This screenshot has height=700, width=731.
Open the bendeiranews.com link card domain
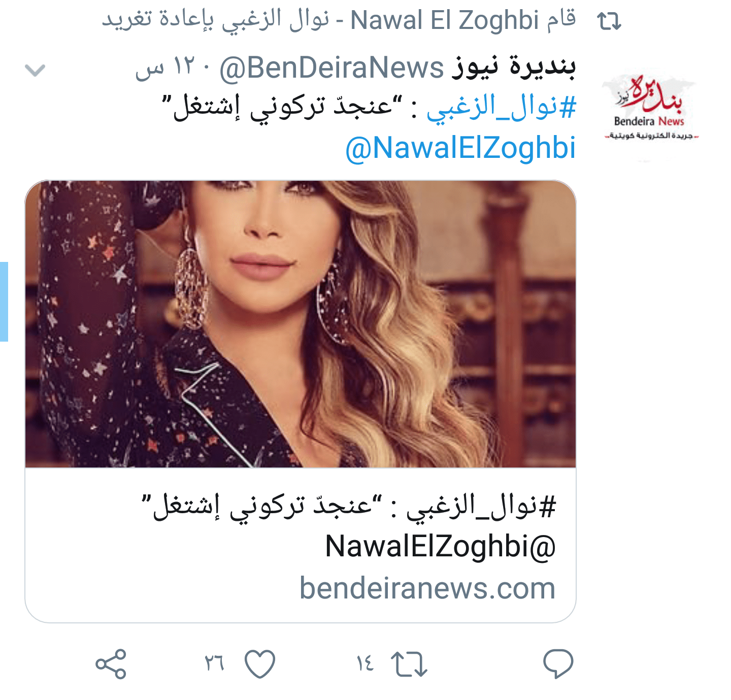(x=427, y=588)
